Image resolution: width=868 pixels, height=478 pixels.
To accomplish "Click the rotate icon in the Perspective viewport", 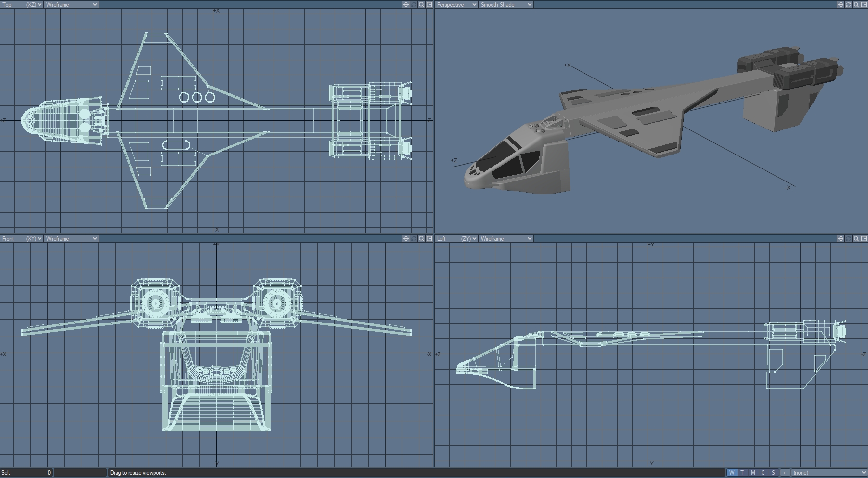I will click(848, 5).
